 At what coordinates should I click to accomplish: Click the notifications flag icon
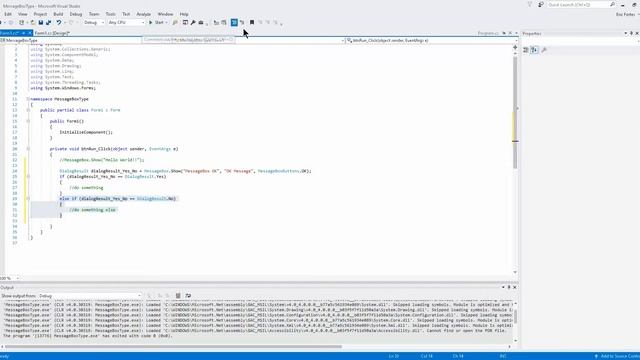tap(530, 4)
